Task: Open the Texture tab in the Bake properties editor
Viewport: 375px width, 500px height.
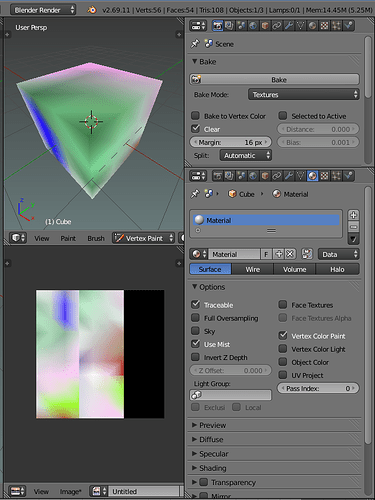Action: (x=324, y=26)
